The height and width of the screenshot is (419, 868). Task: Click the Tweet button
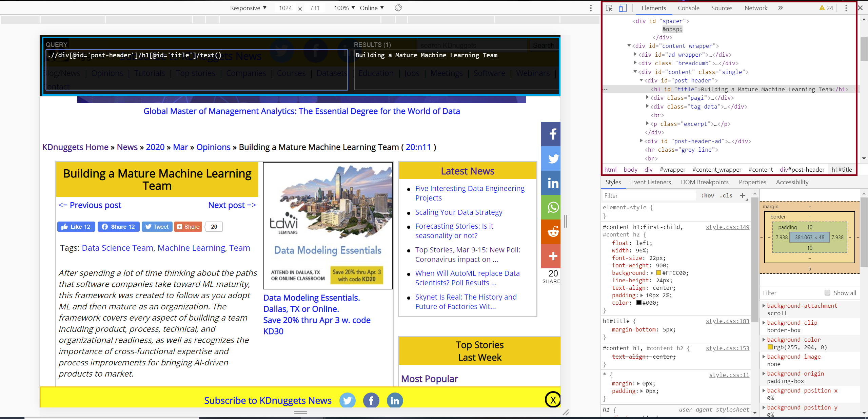pyautogui.click(x=157, y=227)
